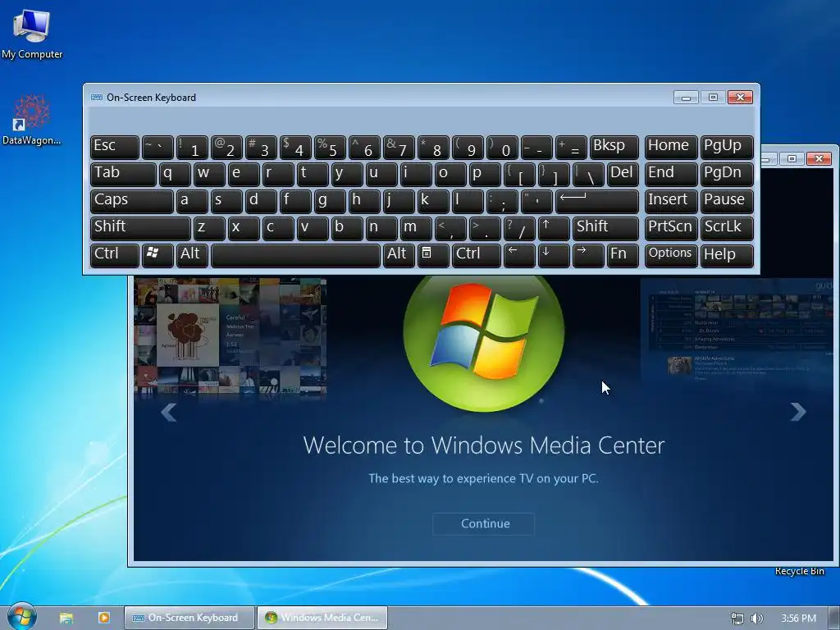Image resolution: width=840 pixels, height=630 pixels.
Task: Tap the right arrow key
Action: (587, 255)
